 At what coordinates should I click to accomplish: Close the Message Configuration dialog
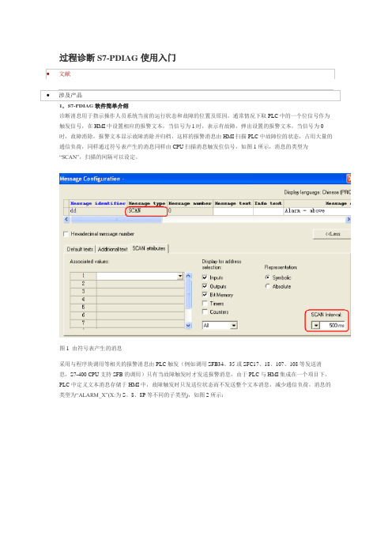coord(349,179)
